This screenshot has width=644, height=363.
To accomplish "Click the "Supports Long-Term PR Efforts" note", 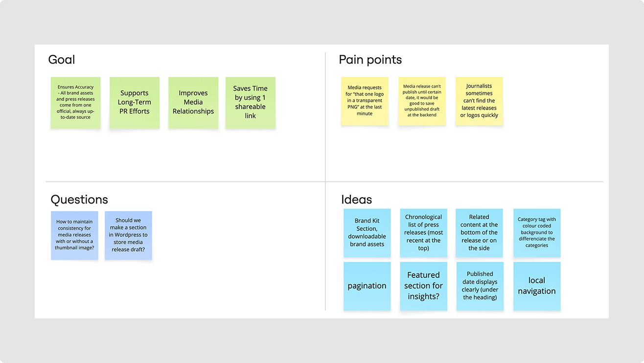I will 134,102.
